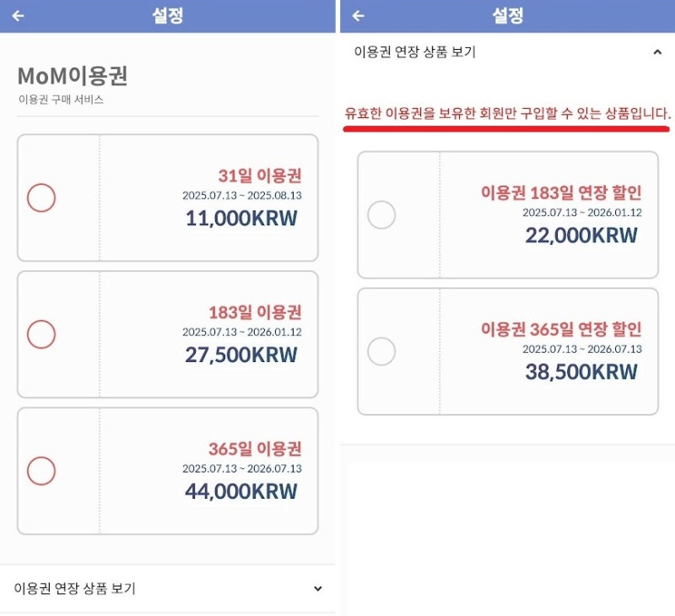The width and height of the screenshot is (675, 616).
Task: Tap the back arrow on the right screen
Action: 359,15
